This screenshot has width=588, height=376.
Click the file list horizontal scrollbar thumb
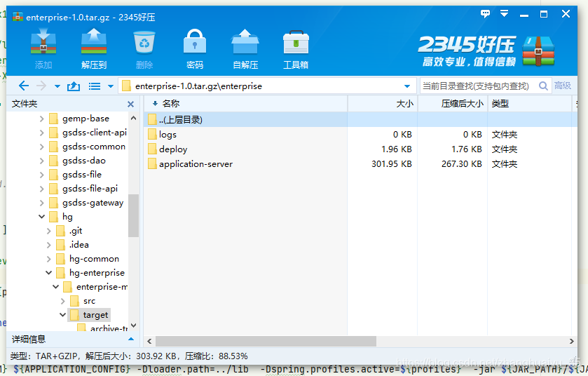click(266, 341)
